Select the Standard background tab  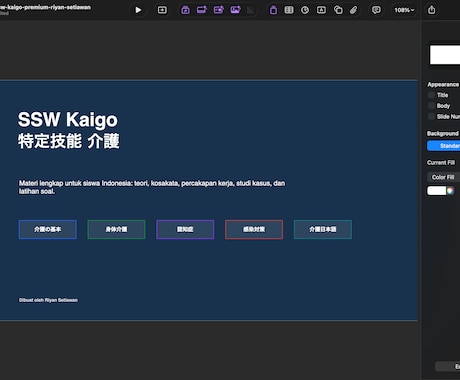[x=444, y=146]
